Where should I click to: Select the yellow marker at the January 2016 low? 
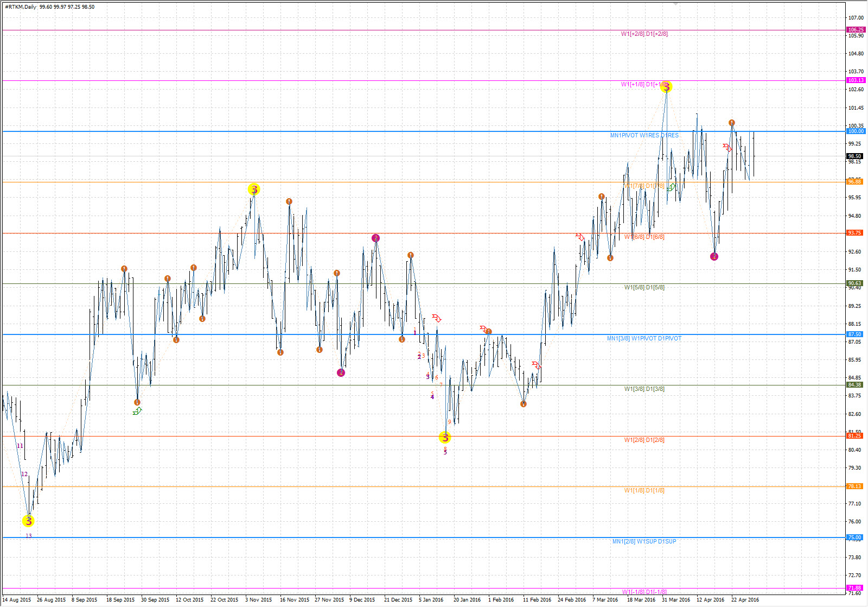click(x=445, y=438)
